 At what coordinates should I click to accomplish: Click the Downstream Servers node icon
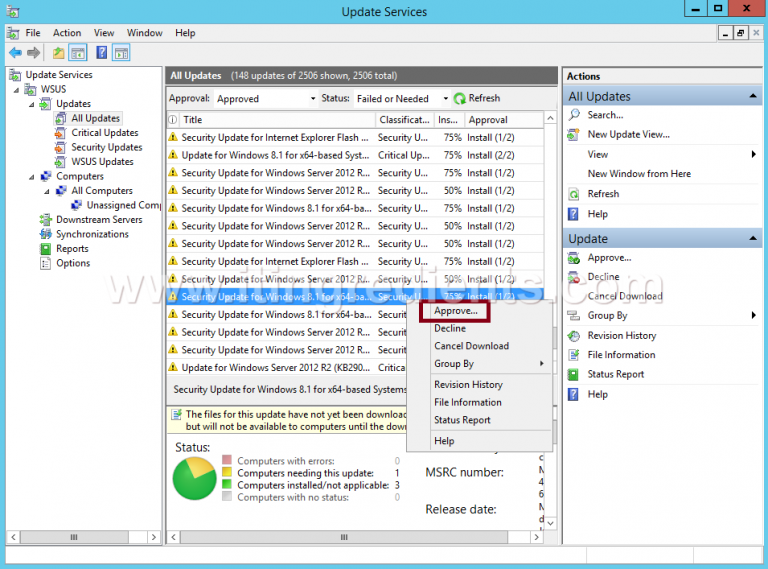[x=46, y=219]
